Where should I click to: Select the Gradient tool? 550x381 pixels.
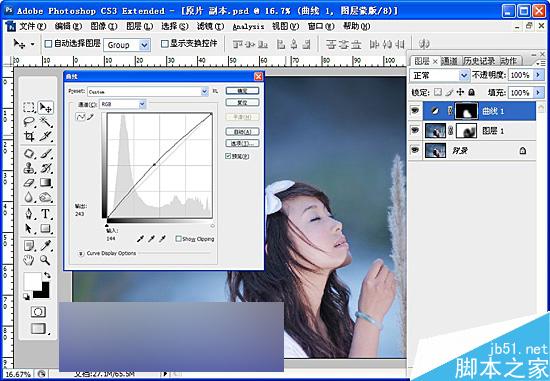46,183
